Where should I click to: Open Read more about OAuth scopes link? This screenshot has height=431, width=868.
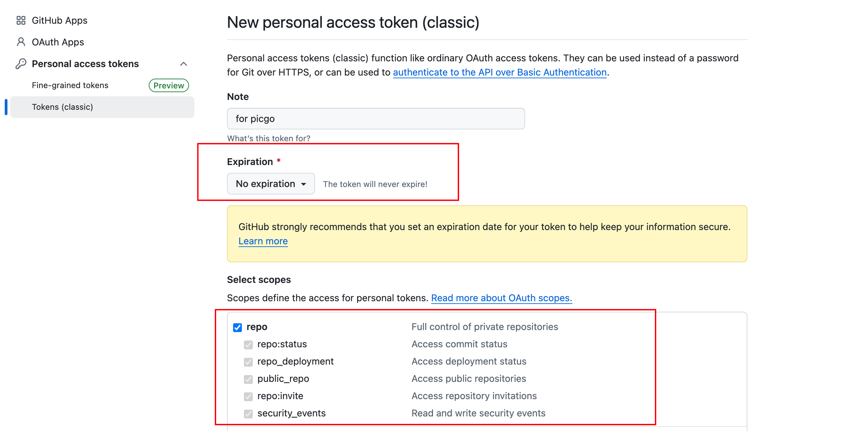click(502, 298)
